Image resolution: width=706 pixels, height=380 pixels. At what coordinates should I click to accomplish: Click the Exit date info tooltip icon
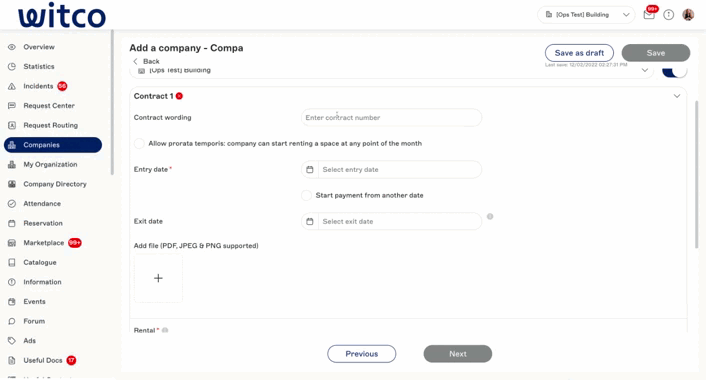(x=490, y=217)
